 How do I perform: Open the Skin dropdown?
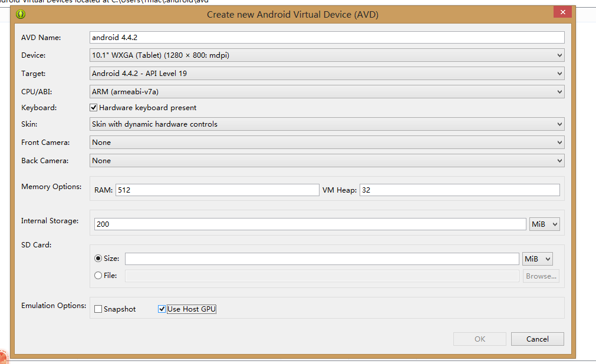[327, 124]
